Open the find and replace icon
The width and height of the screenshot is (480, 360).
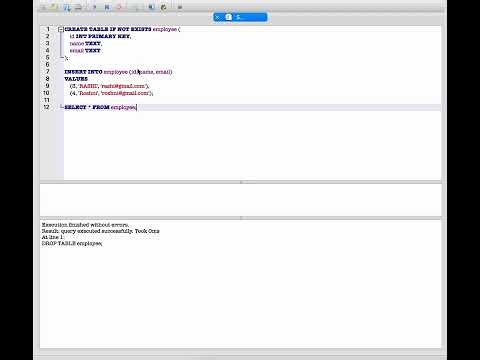pos(163,7)
